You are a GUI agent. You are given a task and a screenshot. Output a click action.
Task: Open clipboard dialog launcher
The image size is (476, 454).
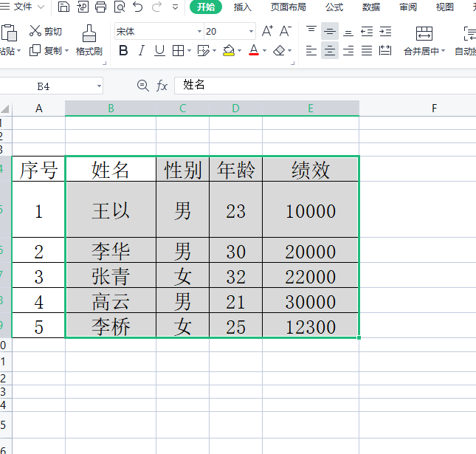pyautogui.click(x=105, y=63)
